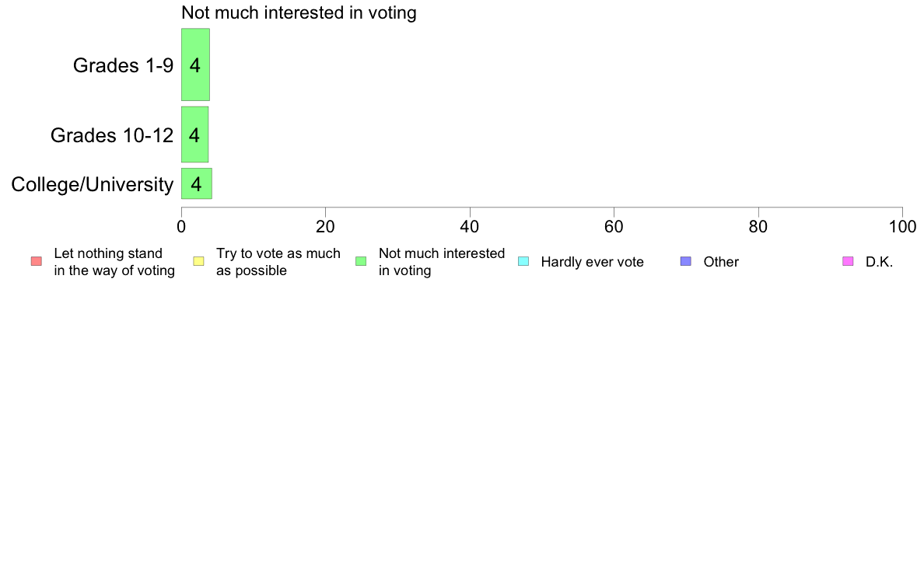The image size is (924, 572).
Task: Click the 'College/University' axis label
Action: pyautogui.click(x=93, y=184)
